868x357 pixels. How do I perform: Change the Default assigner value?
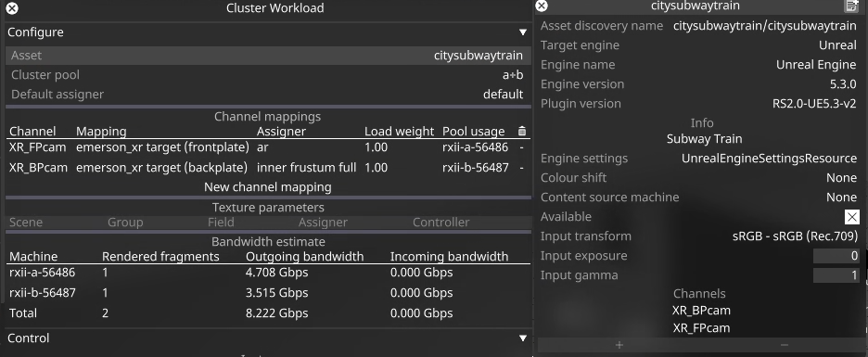click(x=503, y=94)
